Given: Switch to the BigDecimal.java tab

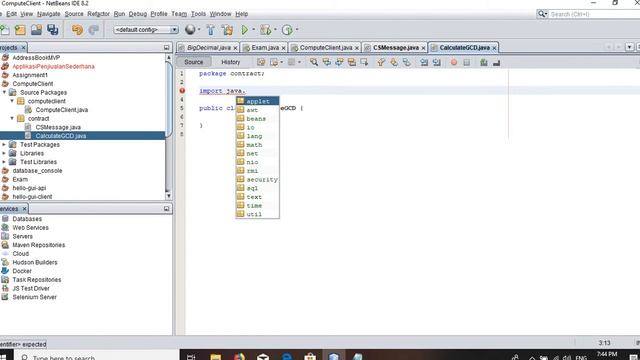Looking at the screenshot, I should 209,48.
